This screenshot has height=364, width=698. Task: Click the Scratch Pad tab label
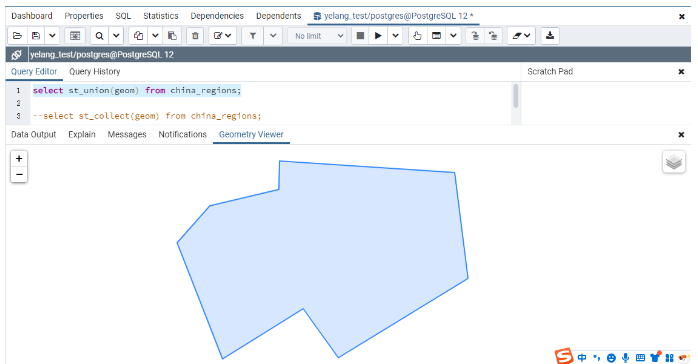click(550, 72)
